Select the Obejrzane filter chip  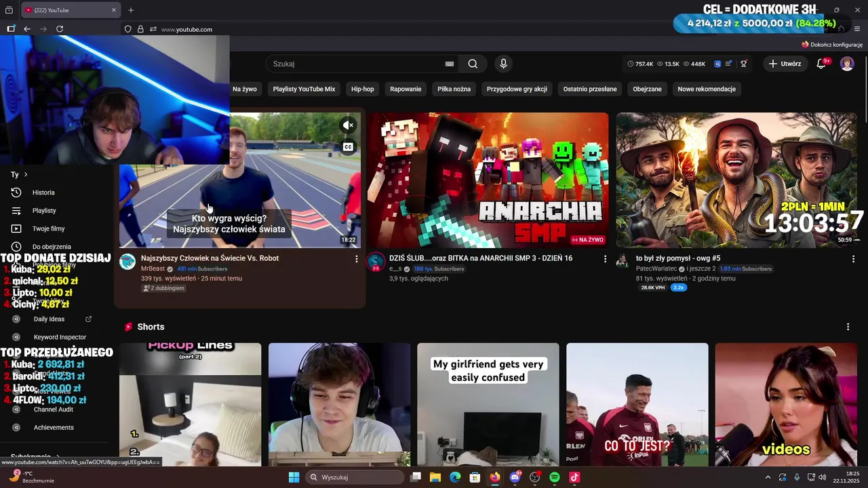point(647,89)
